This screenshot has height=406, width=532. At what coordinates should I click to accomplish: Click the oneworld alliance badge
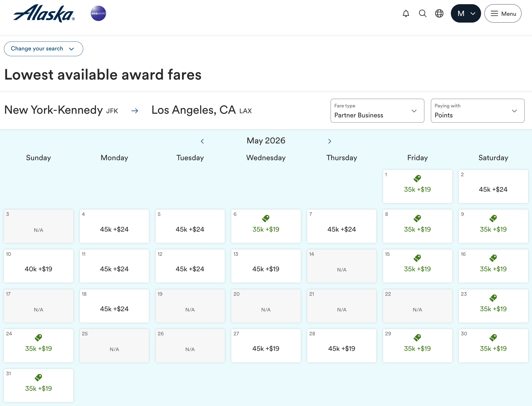tap(98, 13)
